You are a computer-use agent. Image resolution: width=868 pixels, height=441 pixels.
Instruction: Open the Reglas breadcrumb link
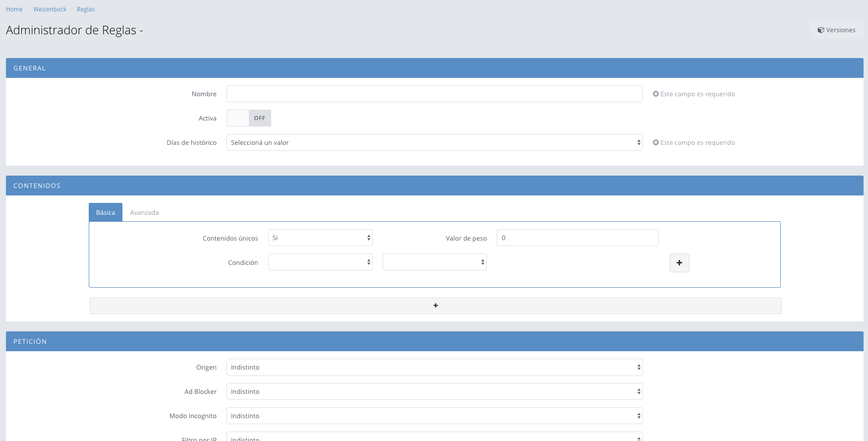(x=86, y=9)
